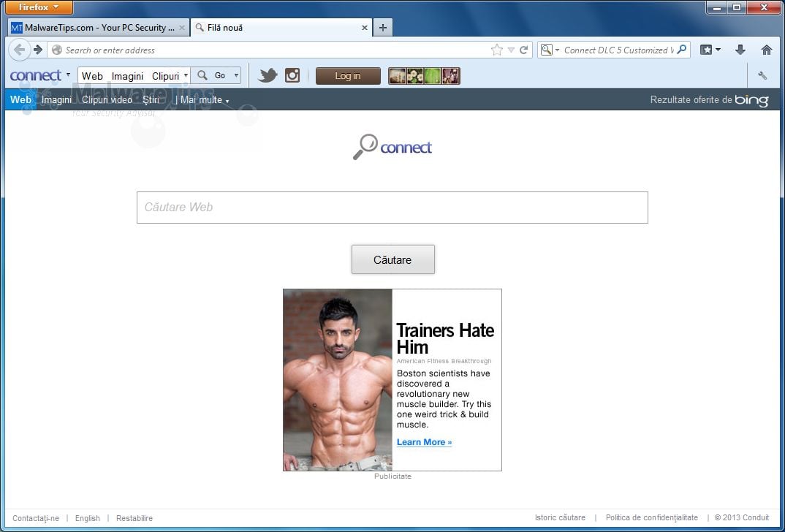This screenshot has height=532, width=785.
Task: Switch to the Imagini search tab
Action: (x=56, y=99)
